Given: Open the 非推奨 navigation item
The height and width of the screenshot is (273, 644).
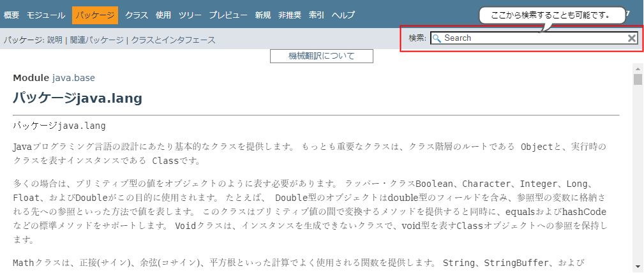Looking at the screenshot, I should (x=290, y=15).
